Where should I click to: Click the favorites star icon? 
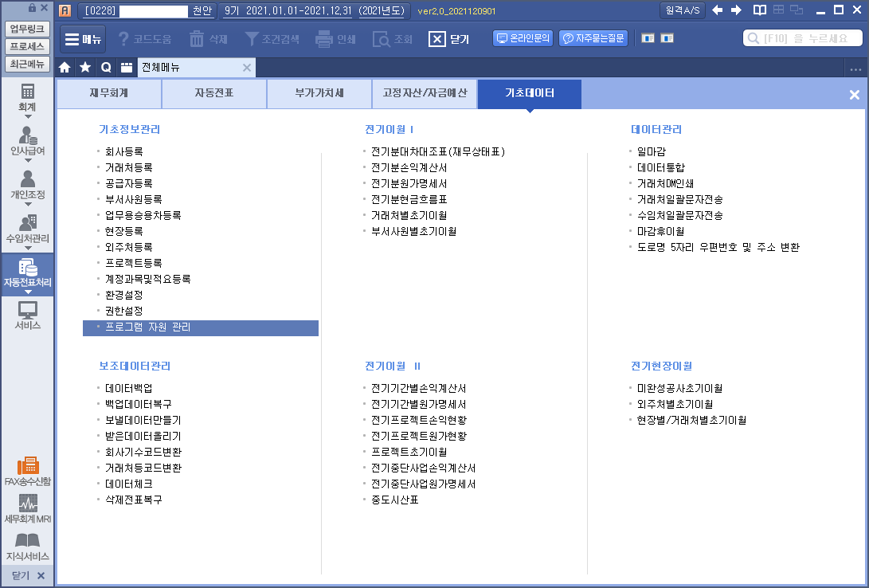pyautogui.click(x=85, y=68)
